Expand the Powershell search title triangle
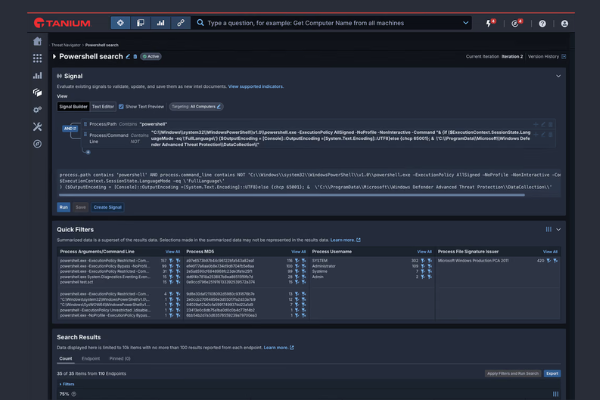 [54, 57]
